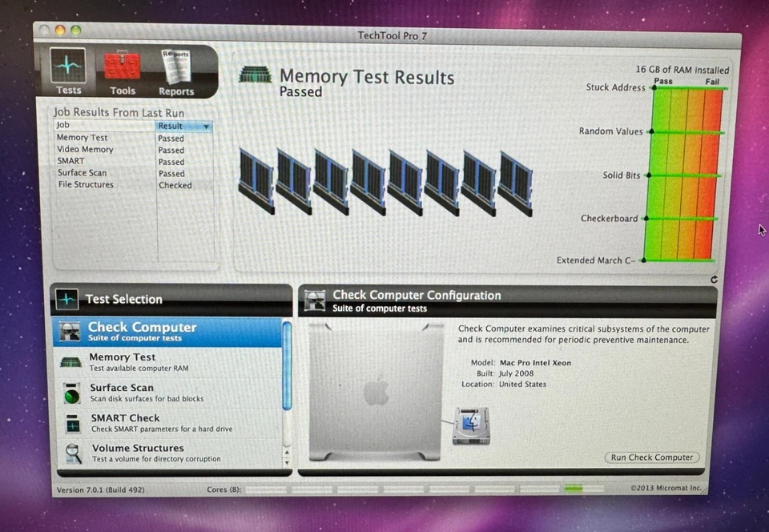The width and height of the screenshot is (769, 532).
Task: Click the disk utility icon beside the Mac Pro
Action: pos(471,423)
